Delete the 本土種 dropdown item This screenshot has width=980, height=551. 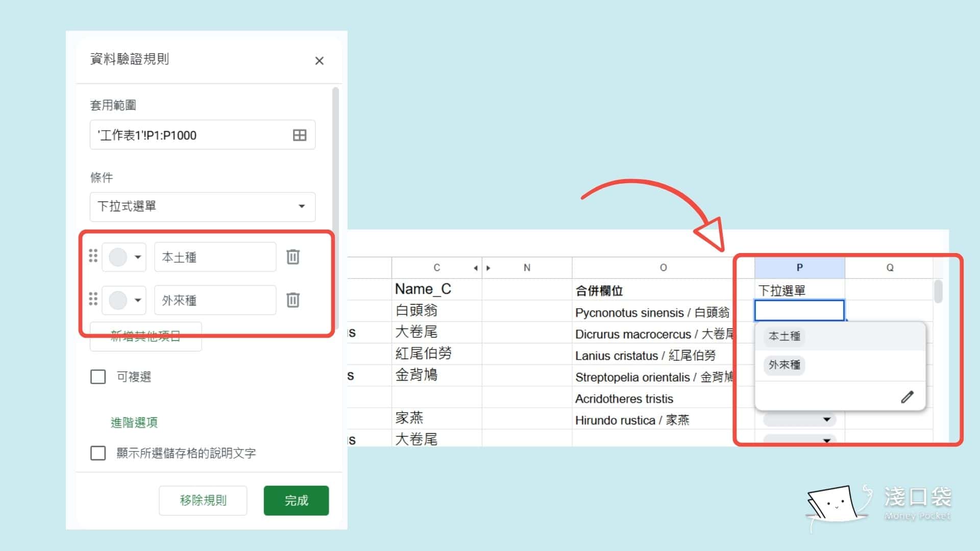click(293, 257)
